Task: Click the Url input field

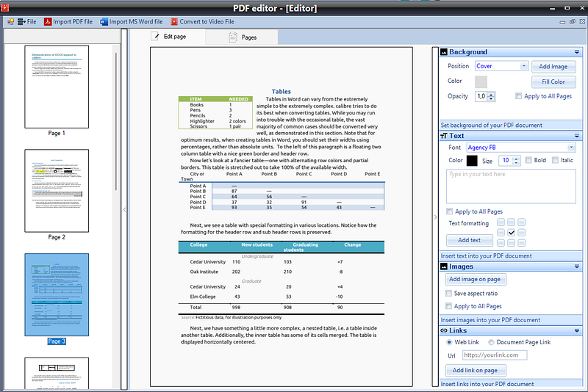Action: [495, 355]
